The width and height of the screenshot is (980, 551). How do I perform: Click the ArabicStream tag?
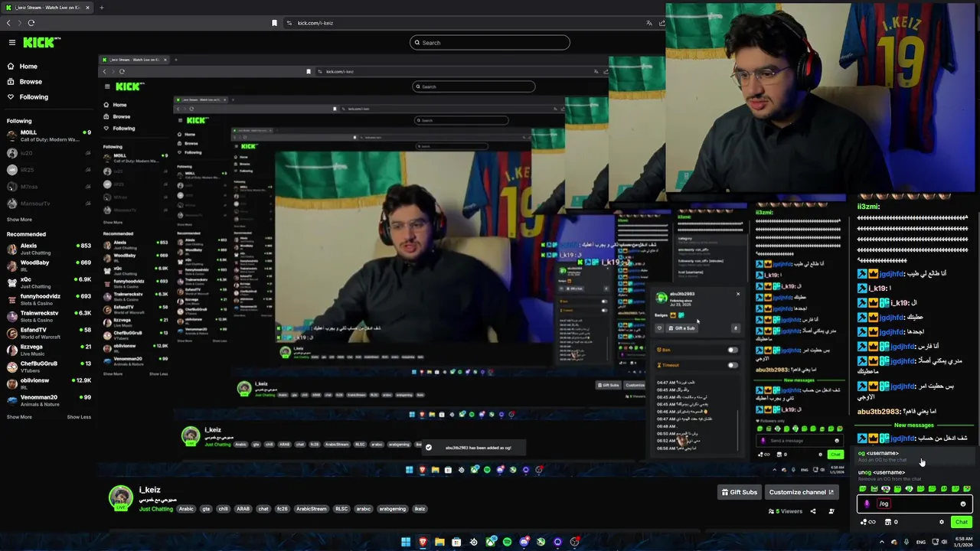coord(312,509)
